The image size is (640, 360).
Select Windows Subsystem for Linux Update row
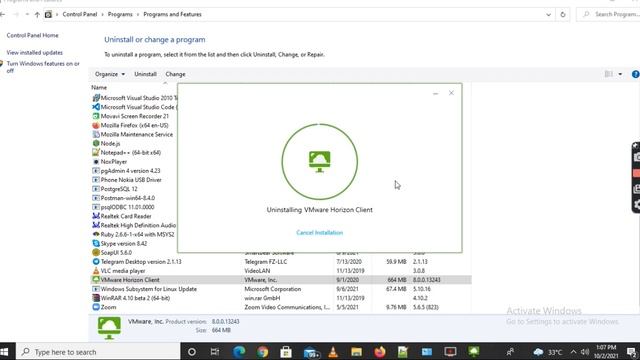click(281, 289)
